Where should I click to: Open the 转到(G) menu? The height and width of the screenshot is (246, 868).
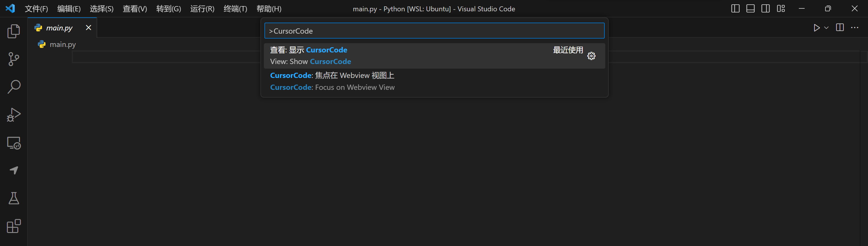pyautogui.click(x=168, y=9)
